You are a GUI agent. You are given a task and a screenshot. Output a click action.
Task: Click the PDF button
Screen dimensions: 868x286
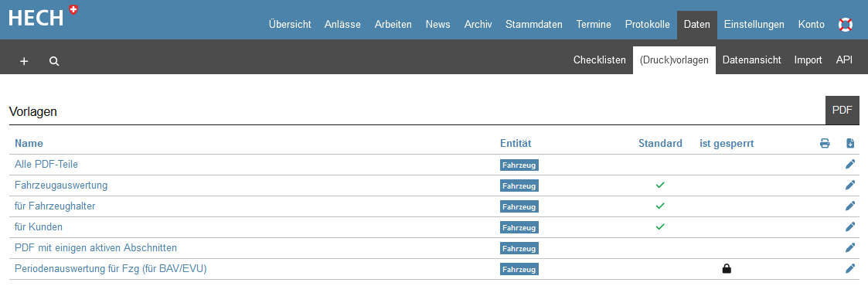click(842, 110)
